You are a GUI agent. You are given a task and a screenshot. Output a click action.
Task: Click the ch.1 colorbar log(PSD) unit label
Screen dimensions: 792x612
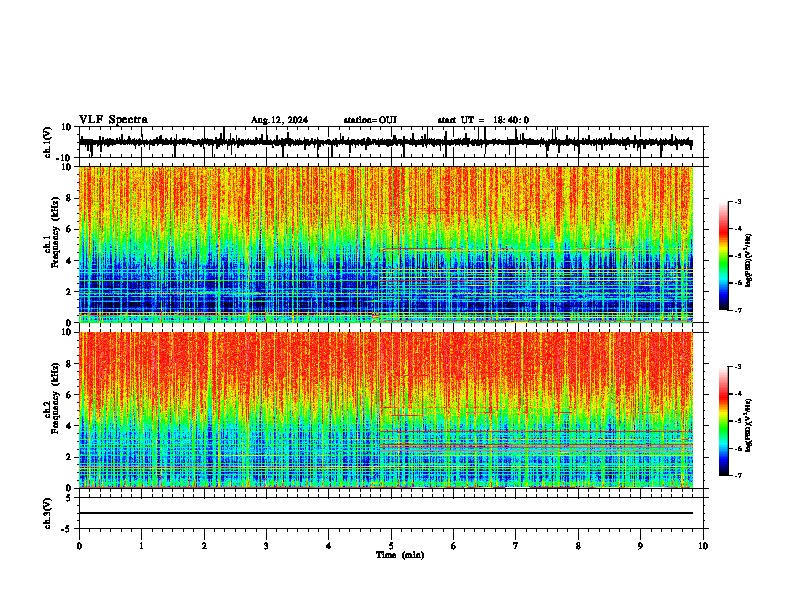pos(749,261)
